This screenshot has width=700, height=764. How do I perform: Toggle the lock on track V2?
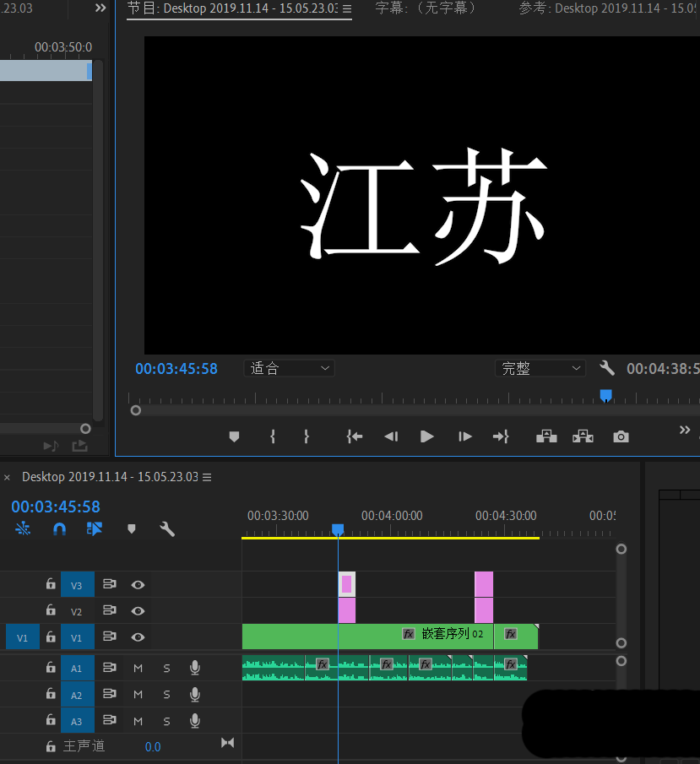[51, 611]
